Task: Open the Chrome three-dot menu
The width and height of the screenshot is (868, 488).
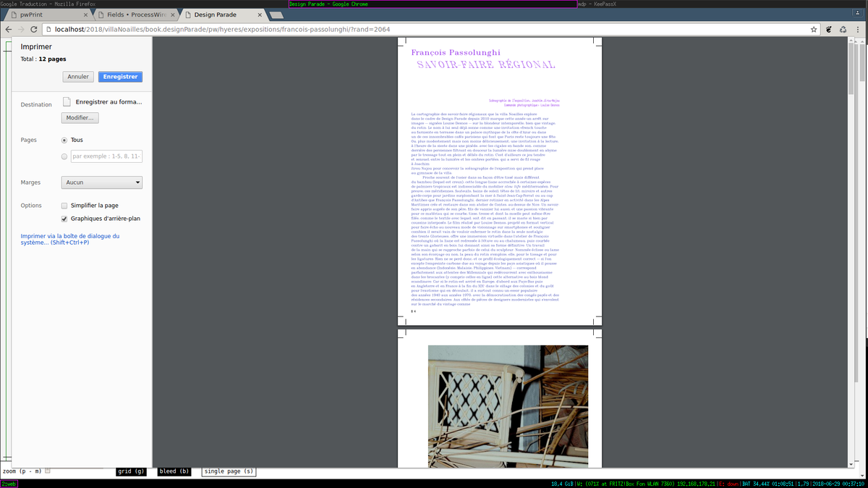Action: coord(858,30)
